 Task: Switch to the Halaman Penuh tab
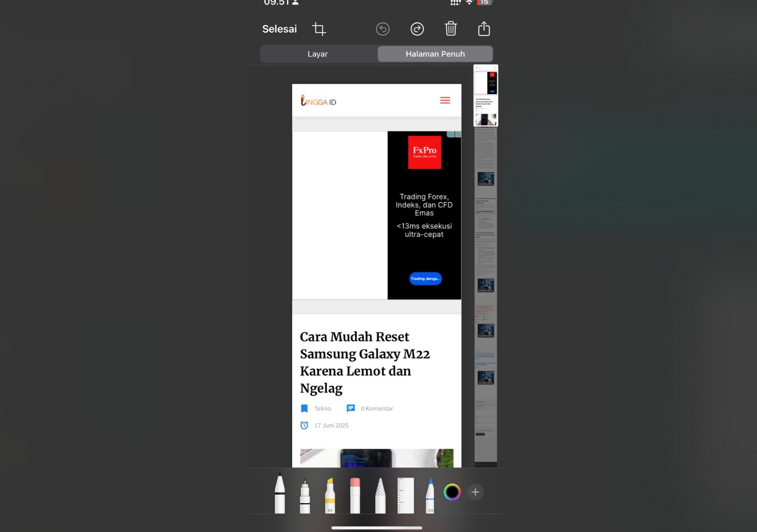click(x=435, y=54)
